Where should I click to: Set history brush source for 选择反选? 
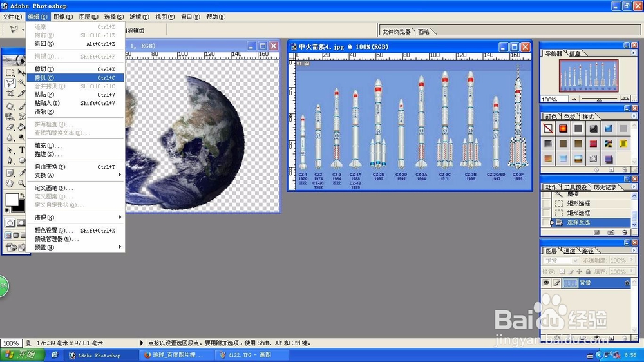coord(546,222)
